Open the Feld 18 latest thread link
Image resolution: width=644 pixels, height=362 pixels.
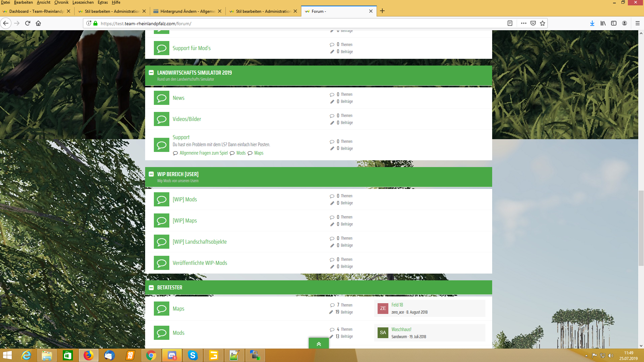(x=397, y=305)
